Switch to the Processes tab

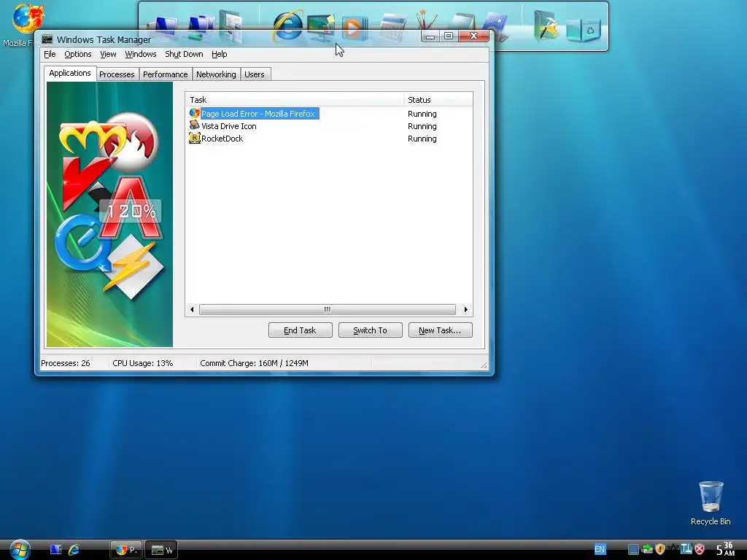(x=117, y=74)
